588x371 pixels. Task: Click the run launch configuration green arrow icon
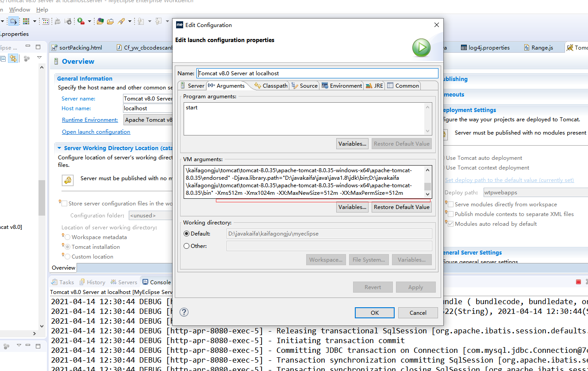421,48
